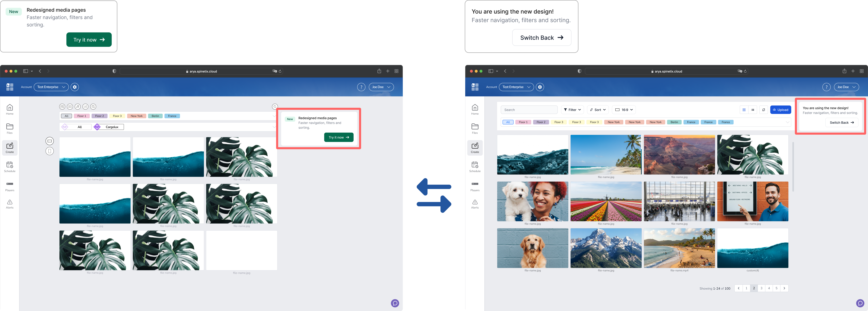Toggle the PoP All filter in left window
The width and height of the screenshot is (868, 311).
click(76, 127)
